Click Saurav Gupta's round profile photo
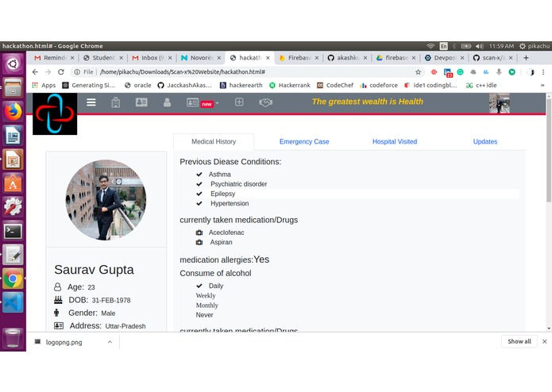552x392 pixels. [x=106, y=200]
